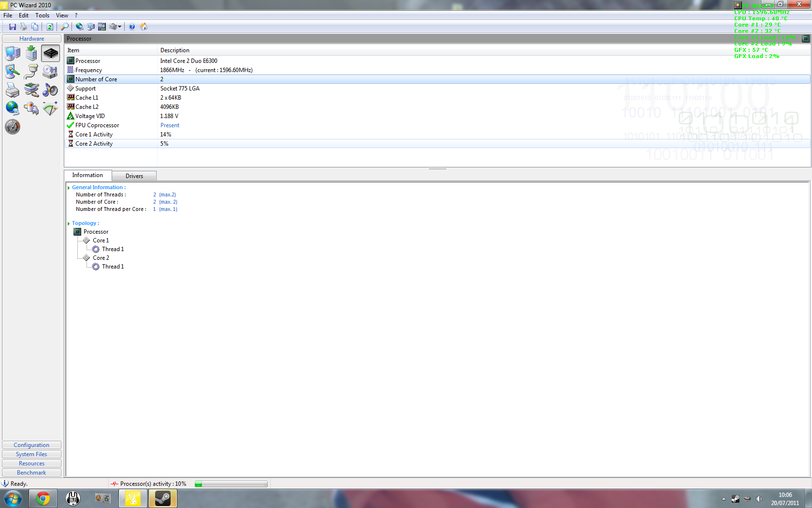Open the Edit menu
Image resolution: width=812 pixels, height=508 pixels.
pyautogui.click(x=24, y=15)
